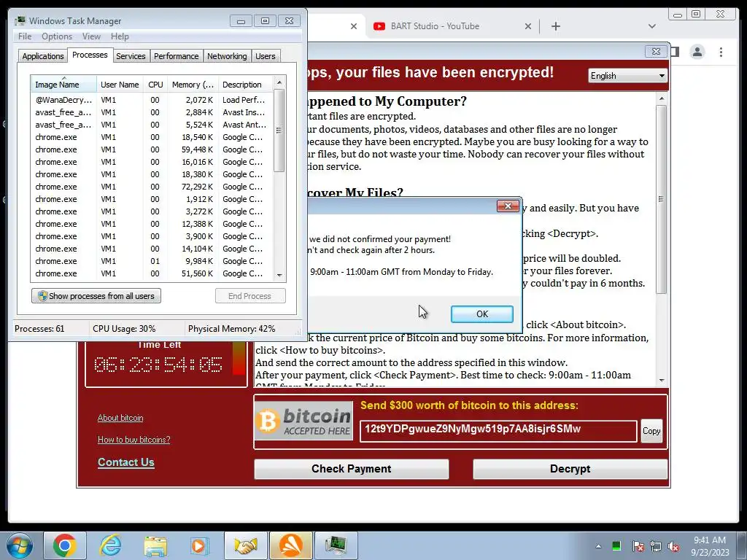This screenshot has width=747, height=560.
Task: Close the payment message dialog
Action: 508,206
